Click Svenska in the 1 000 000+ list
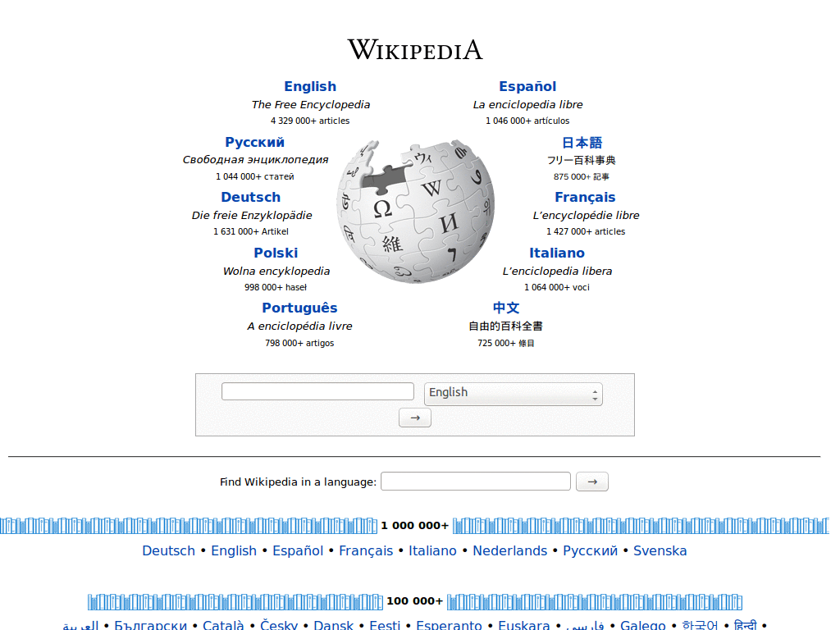The height and width of the screenshot is (630, 840). (x=660, y=550)
